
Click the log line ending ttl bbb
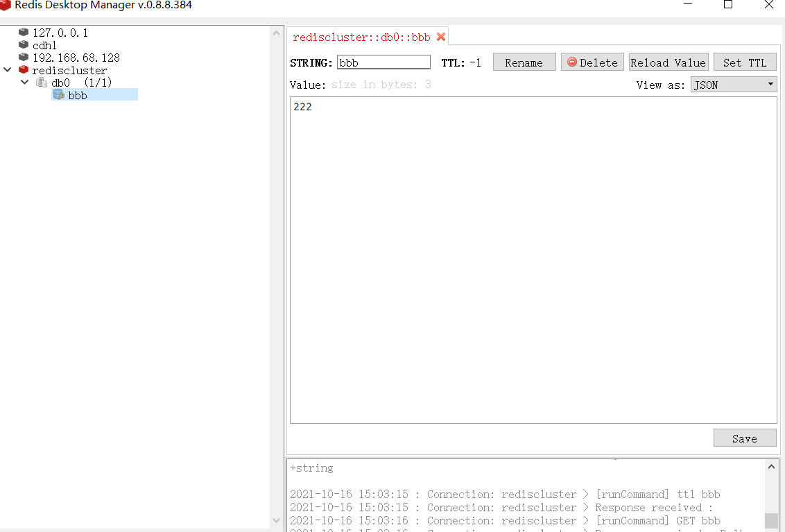coord(505,494)
